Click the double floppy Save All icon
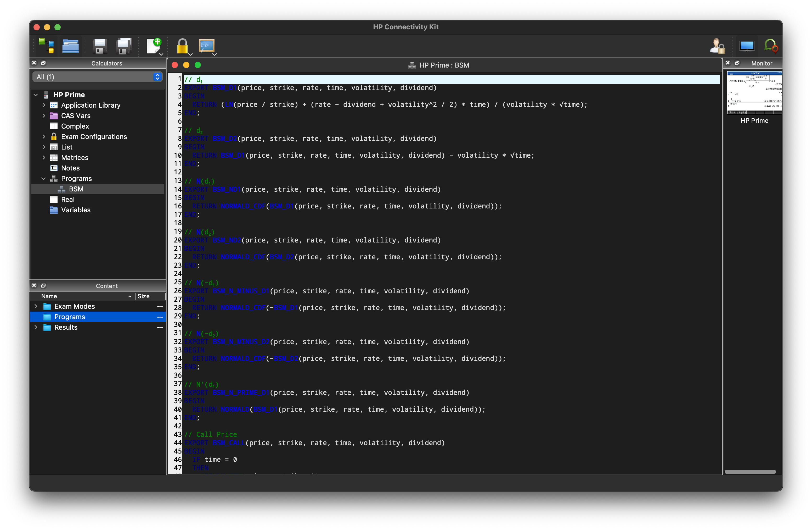 [x=123, y=46]
